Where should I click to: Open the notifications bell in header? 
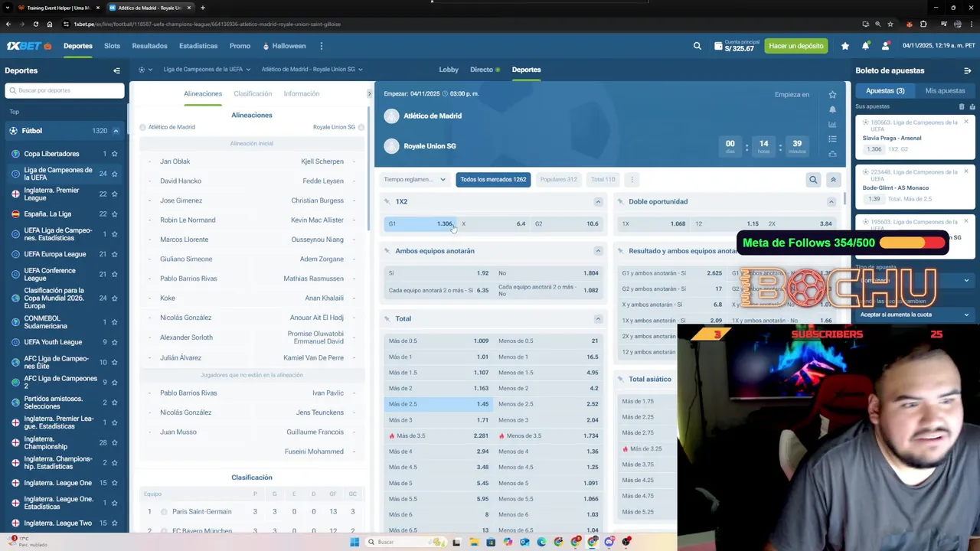click(x=865, y=46)
